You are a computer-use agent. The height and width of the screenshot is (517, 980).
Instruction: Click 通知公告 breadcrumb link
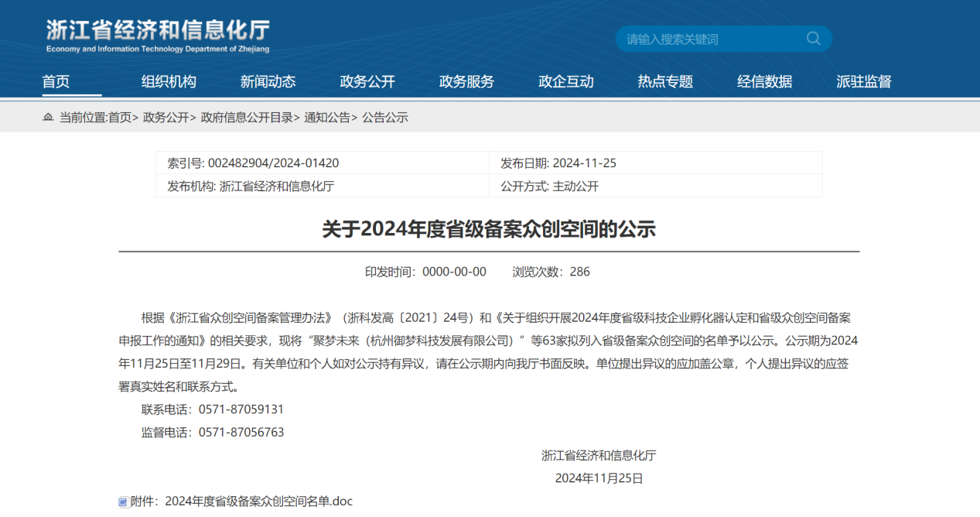[327, 118]
